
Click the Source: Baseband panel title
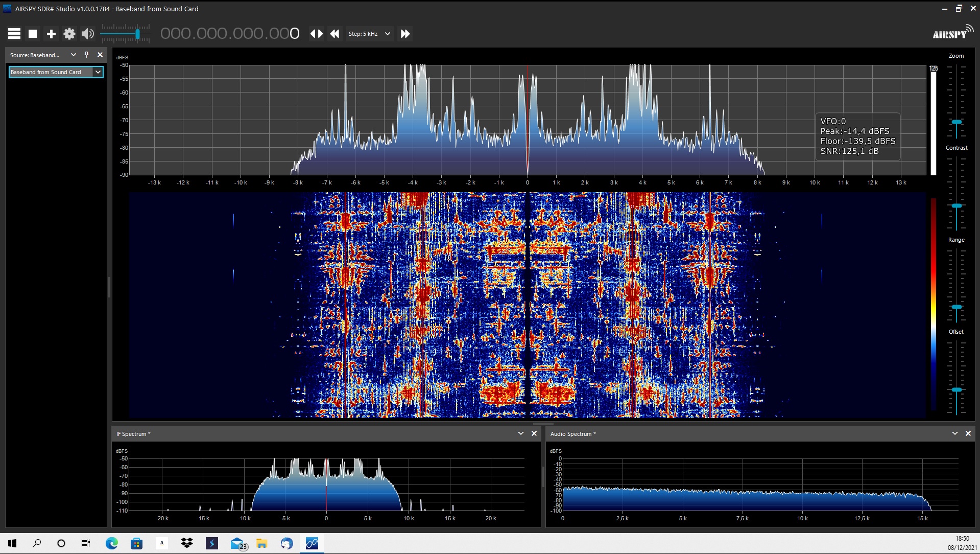[35, 55]
